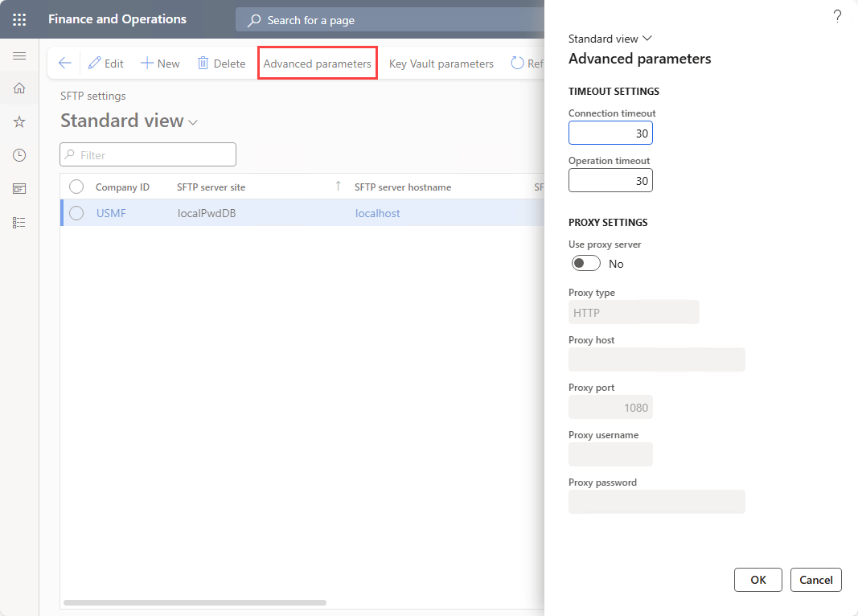Open the Modules list icon
This screenshot has height=616, width=858.
pyautogui.click(x=19, y=223)
